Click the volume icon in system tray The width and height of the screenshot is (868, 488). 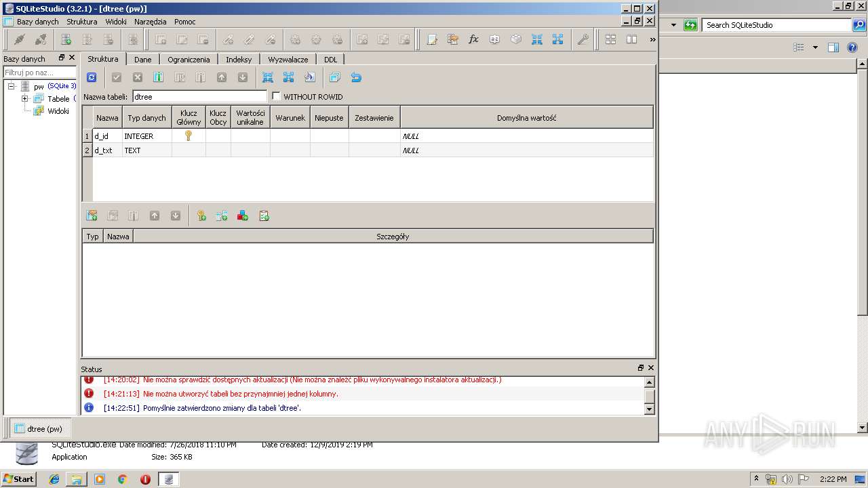tap(787, 479)
